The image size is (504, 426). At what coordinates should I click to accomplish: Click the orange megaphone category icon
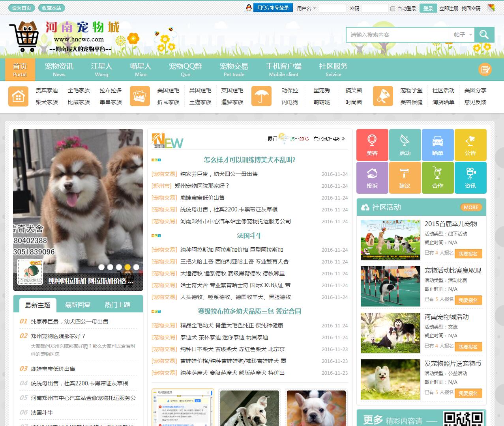click(x=383, y=96)
